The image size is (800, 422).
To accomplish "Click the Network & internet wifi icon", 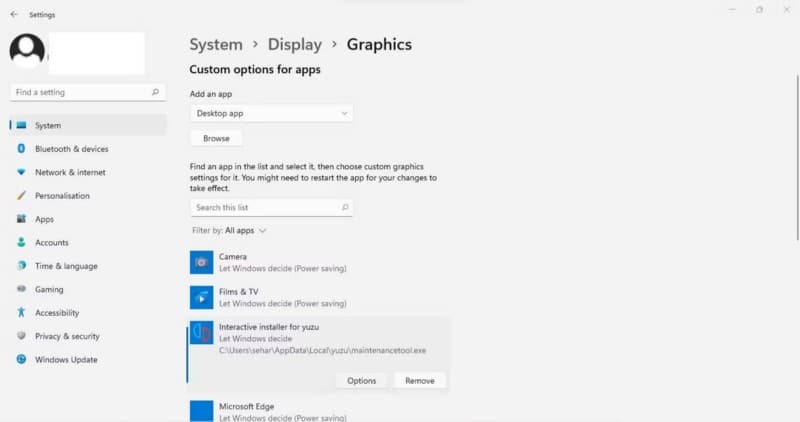I will coord(21,172).
